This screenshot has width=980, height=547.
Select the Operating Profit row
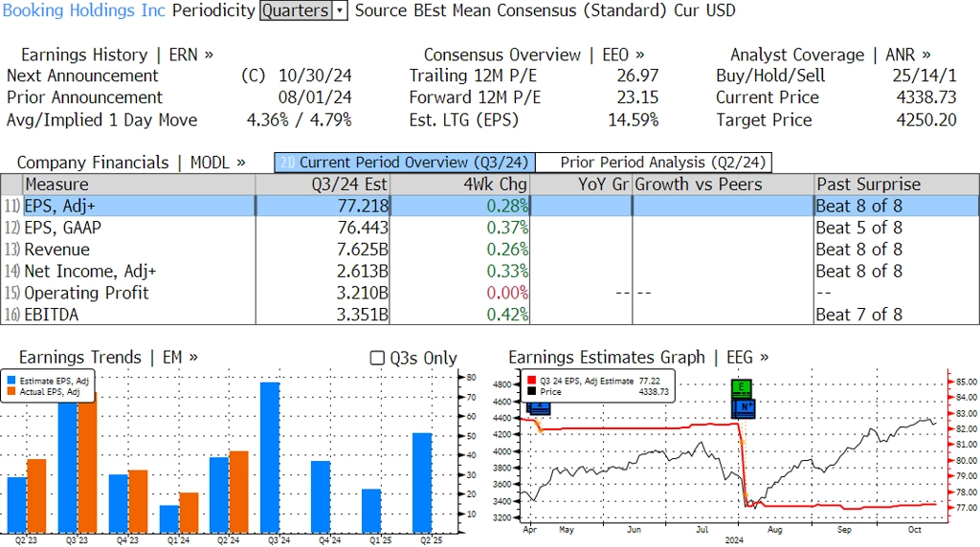coord(490,293)
